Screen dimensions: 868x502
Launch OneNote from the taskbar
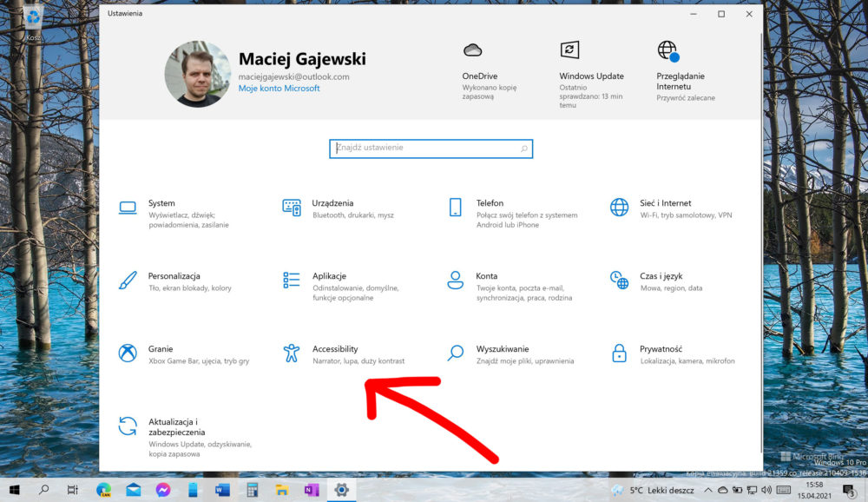[x=312, y=490]
